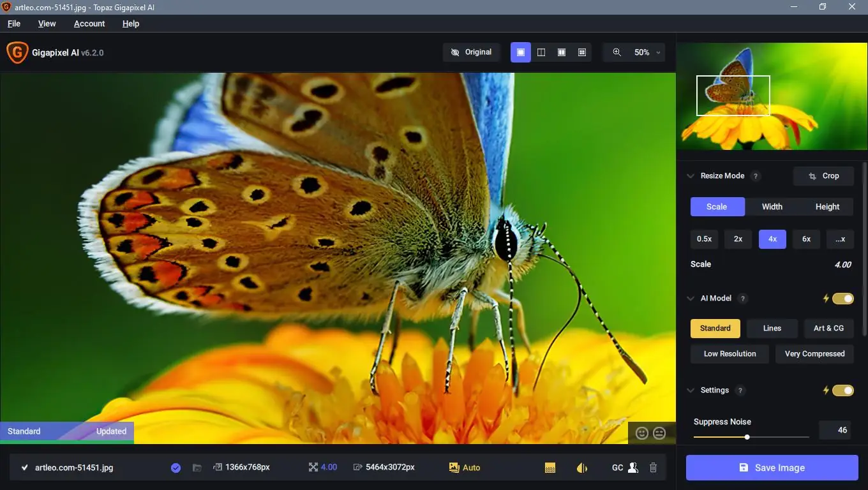This screenshot has height=490, width=868.
Task: Remove the image using the trash icon
Action: 653,467
